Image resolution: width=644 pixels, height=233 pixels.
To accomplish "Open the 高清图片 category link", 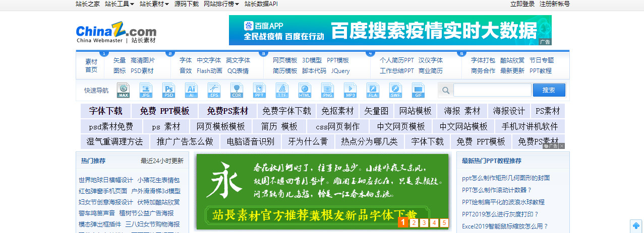I will point(143,60).
